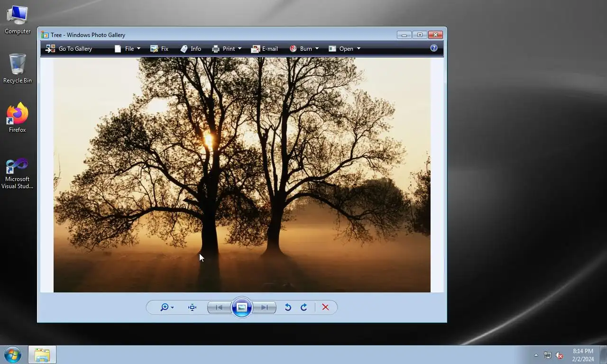Open the Burn menu
This screenshot has height=364, width=607.
tap(304, 48)
